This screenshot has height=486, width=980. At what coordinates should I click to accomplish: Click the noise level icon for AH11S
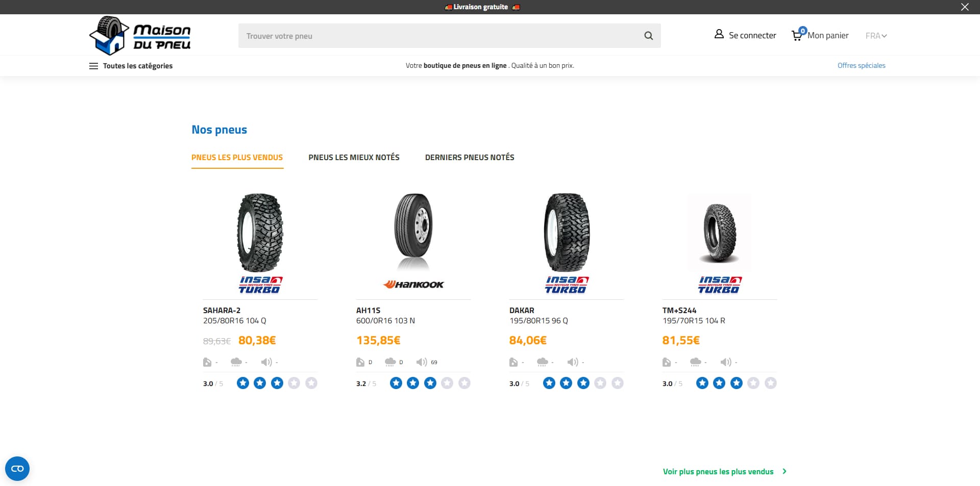422,362
